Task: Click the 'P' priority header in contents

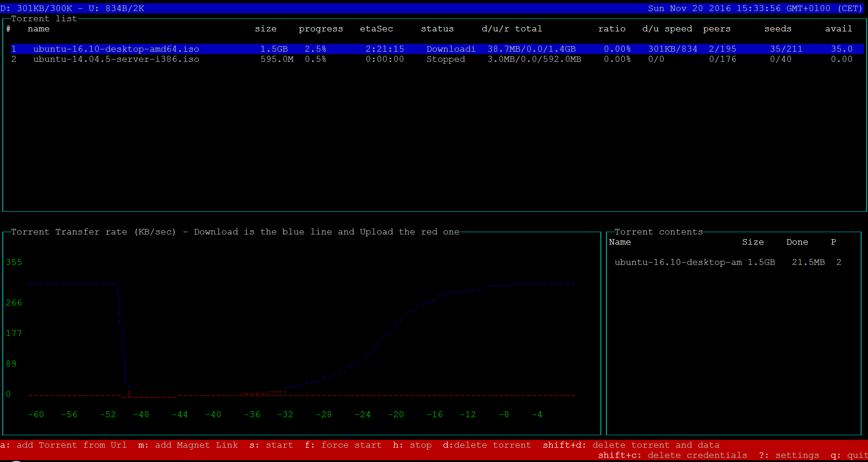Action: pos(833,242)
